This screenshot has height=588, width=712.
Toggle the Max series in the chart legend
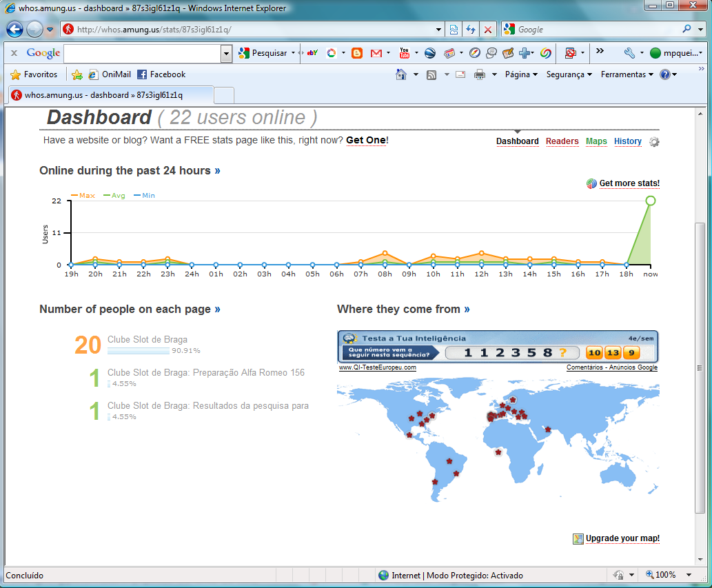(x=84, y=195)
